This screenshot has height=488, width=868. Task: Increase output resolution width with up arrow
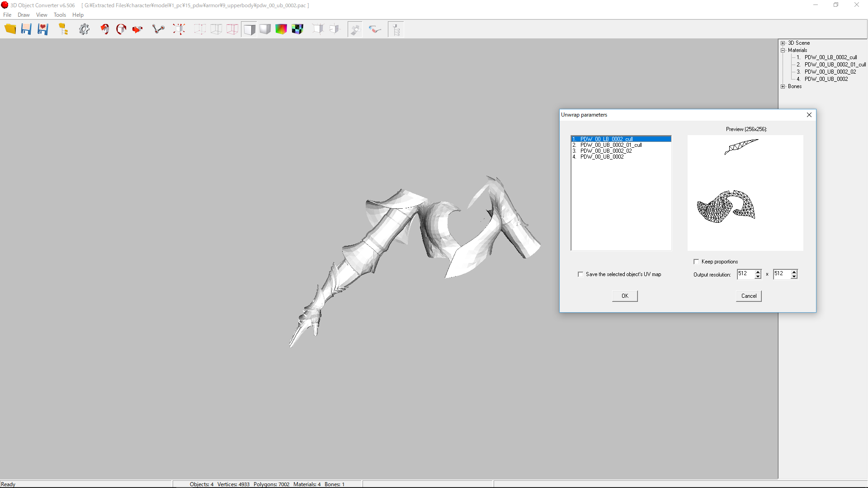(x=758, y=272)
